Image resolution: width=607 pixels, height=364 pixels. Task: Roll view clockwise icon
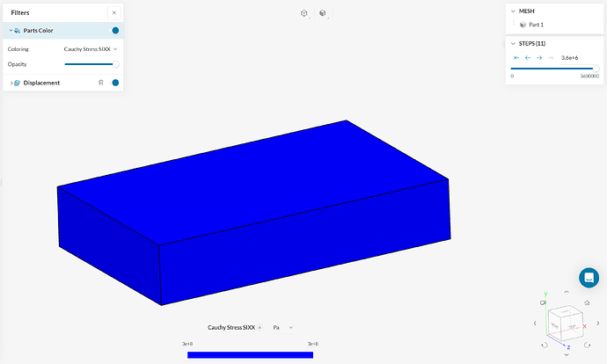click(588, 345)
